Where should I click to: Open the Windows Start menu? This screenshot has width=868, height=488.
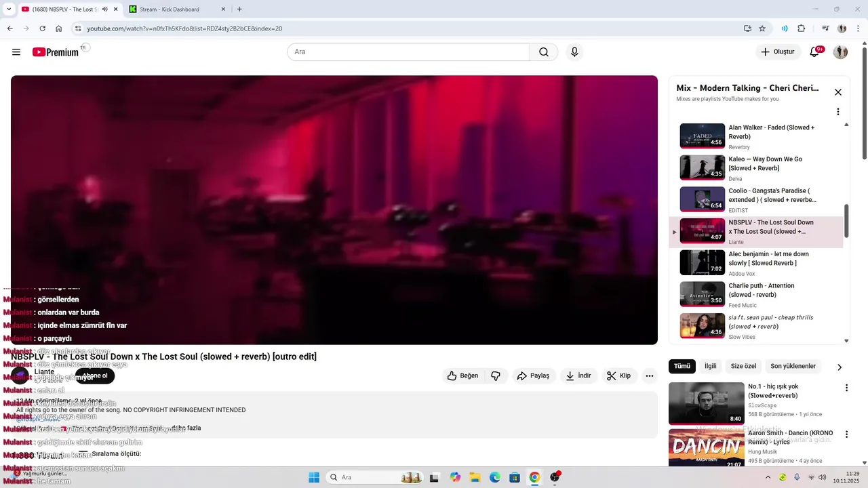[314, 477]
